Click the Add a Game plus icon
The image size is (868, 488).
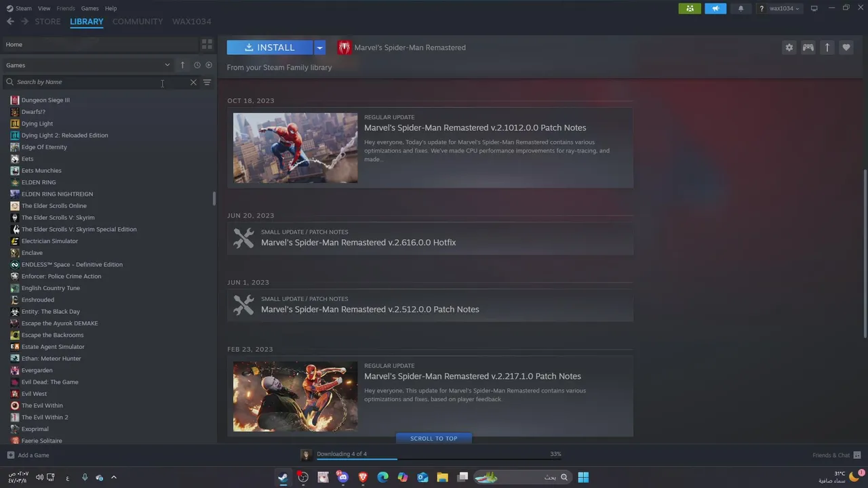[x=10, y=455]
